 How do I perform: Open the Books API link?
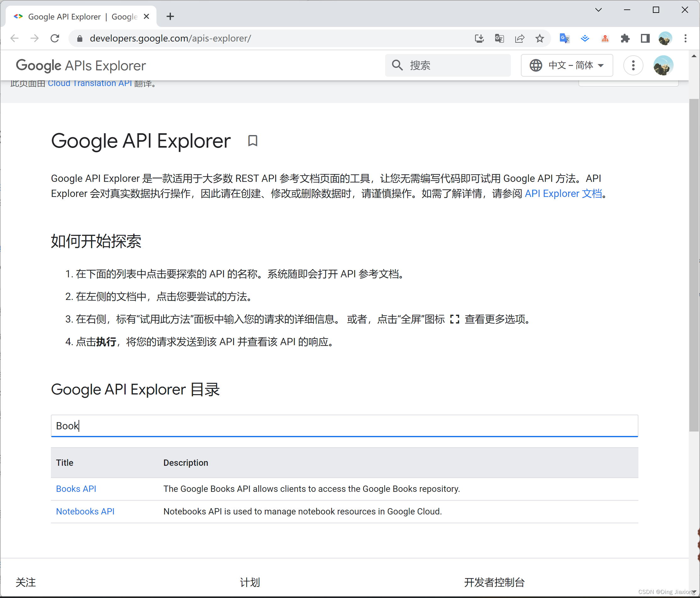pyautogui.click(x=76, y=489)
